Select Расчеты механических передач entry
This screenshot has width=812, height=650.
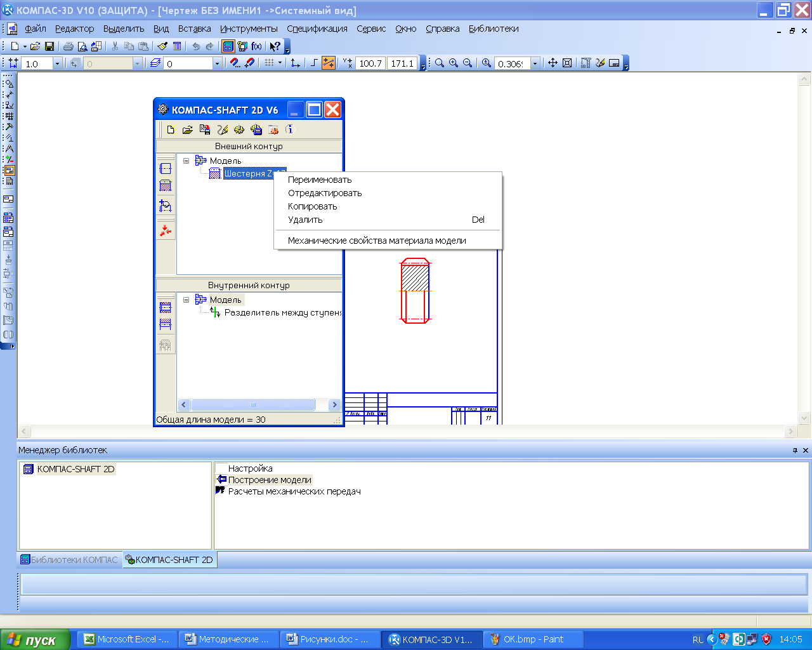(294, 491)
